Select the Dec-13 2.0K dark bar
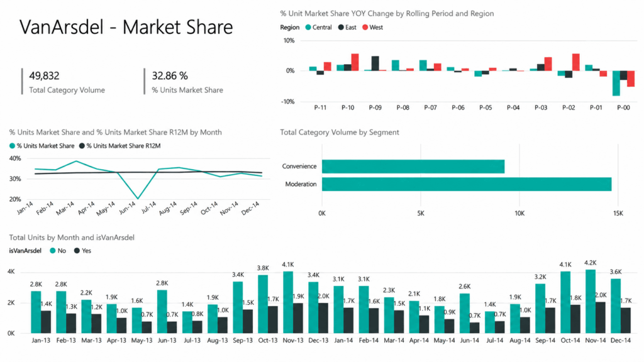 [323, 318]
